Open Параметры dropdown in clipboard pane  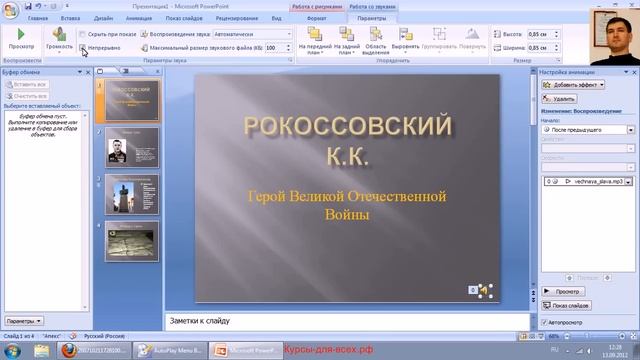pyautogui.click(x=24, y=321)
